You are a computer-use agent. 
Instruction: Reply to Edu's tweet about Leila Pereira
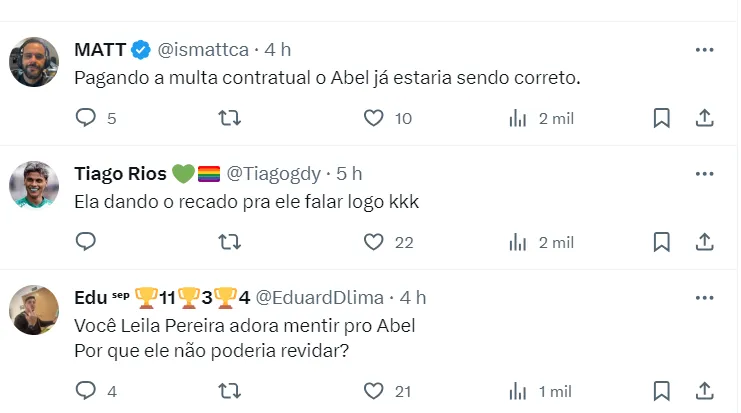pos(86,391)
